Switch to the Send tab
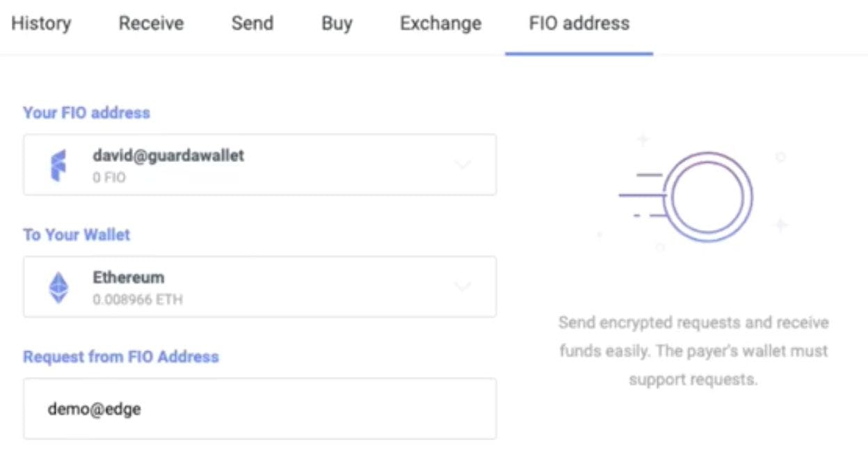868x452 pixels. (x=252, y=23)
